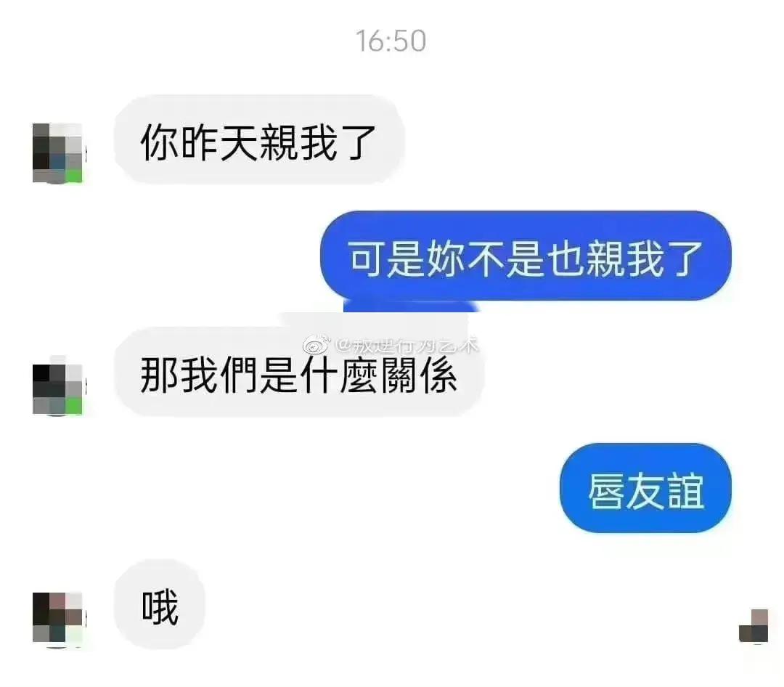Click green online dot on second avatar
This screenshot has width=784, height=687.
click(74, 406)
